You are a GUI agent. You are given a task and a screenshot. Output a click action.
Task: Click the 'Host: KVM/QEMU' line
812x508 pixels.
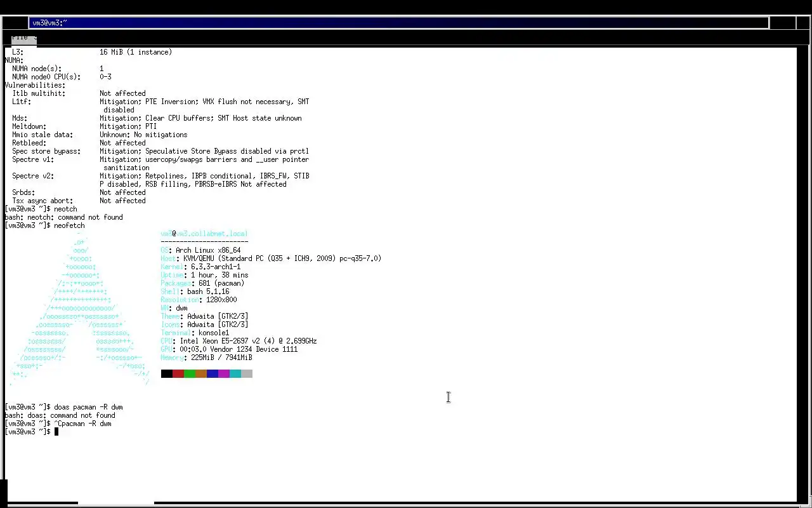pos(271,258)
